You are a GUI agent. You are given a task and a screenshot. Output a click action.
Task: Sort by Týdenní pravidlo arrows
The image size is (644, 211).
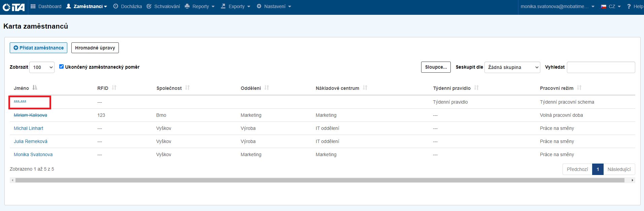(476, 88)
